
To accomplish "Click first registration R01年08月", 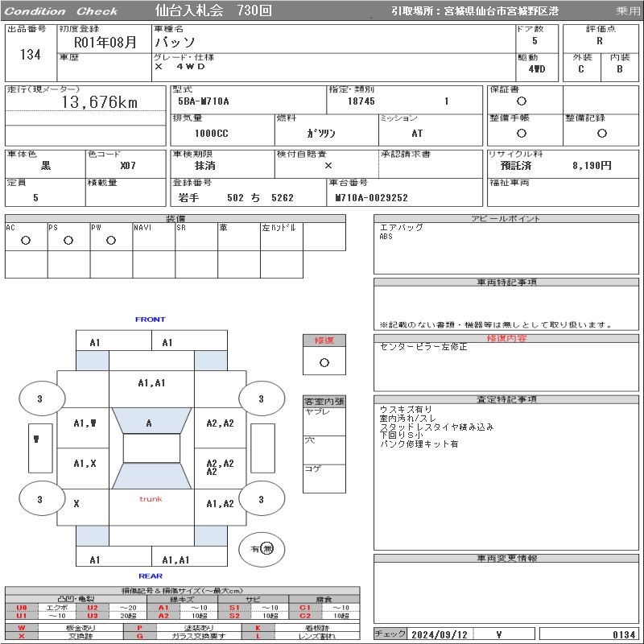I will 105,42.
